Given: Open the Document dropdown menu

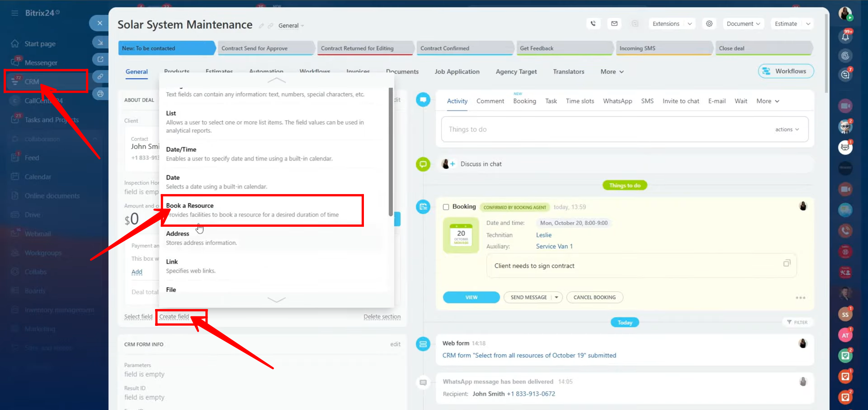Looking at the screenshot, I should click(743, 24).
